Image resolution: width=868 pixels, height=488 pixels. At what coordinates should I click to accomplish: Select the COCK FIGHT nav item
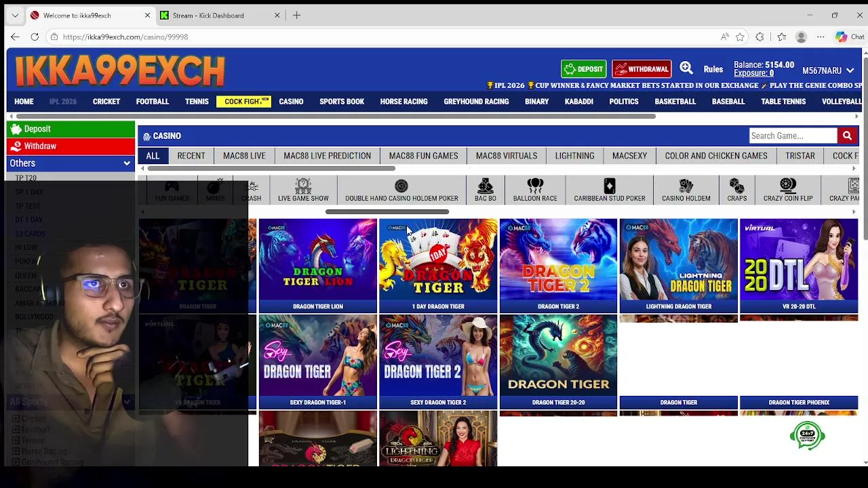point(244,102)
